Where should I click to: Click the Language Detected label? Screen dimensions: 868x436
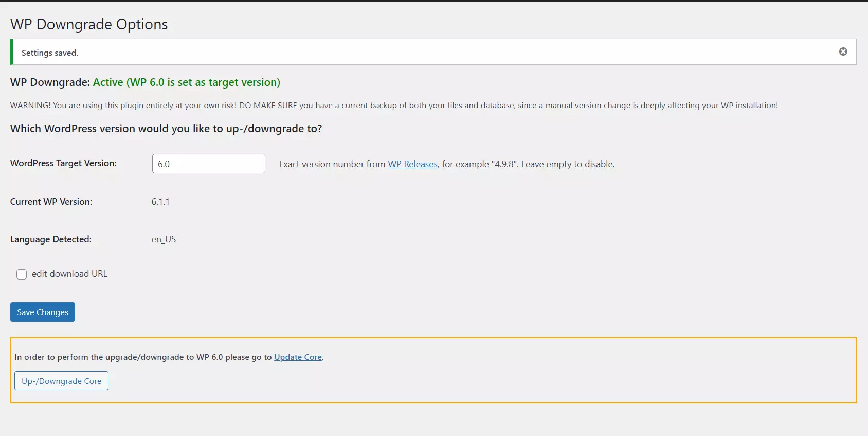tap(51, 239)
